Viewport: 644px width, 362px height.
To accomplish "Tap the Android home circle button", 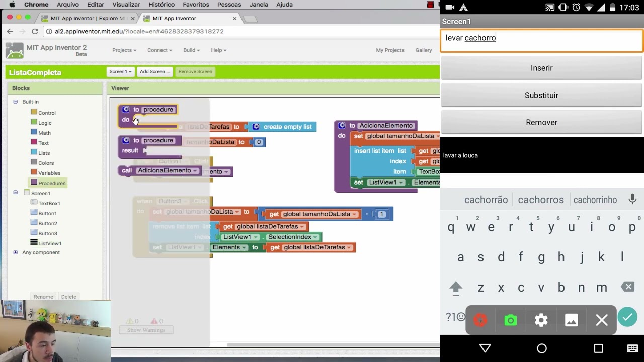I will [x=542, y=348].
